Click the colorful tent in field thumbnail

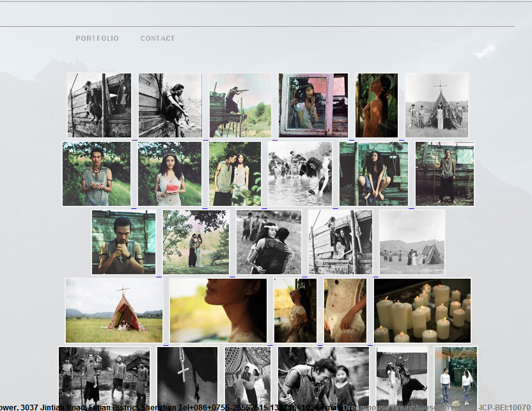pyautogui.click(x=114, y=311)
